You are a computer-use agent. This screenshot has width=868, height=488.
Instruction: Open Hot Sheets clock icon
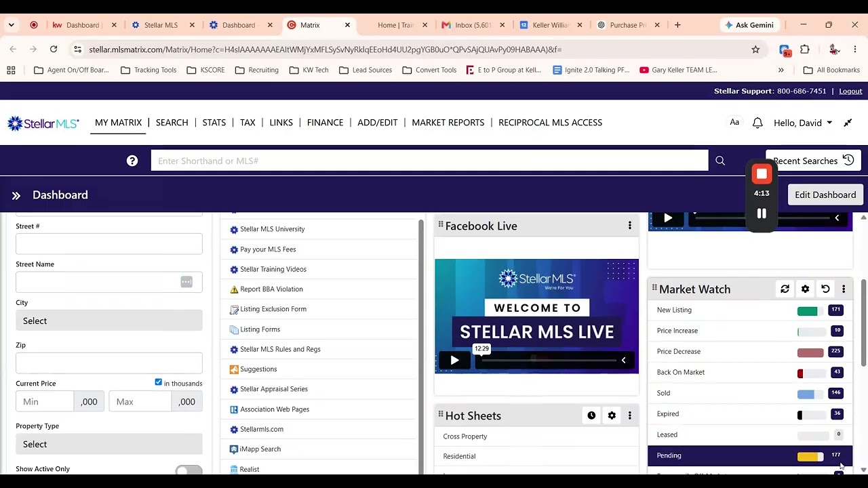591,415
